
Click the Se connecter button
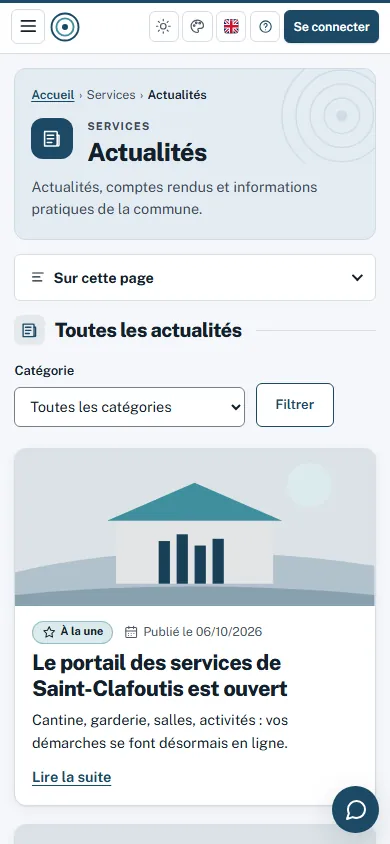click(x=331, y=26)
